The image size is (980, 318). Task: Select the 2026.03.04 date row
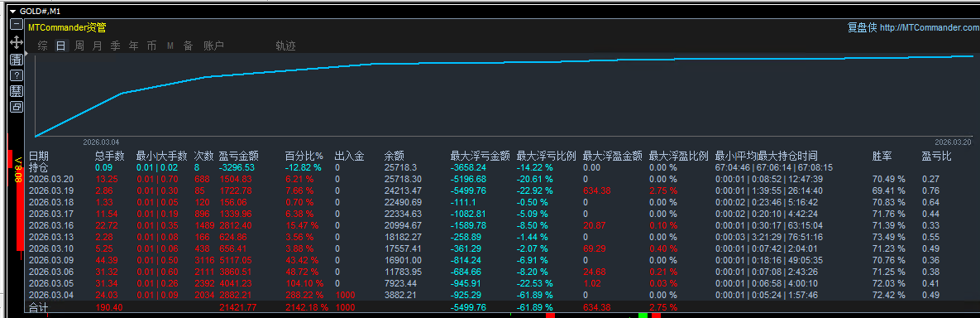pos(52,295)
